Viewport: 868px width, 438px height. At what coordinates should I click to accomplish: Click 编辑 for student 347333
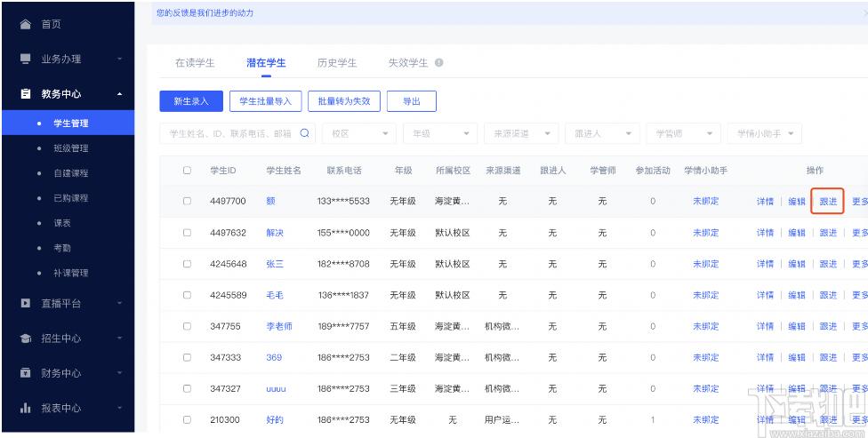[797, 357]
